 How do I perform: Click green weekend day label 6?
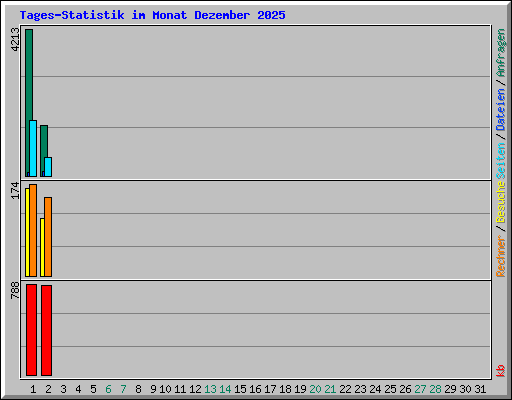[x=108, y=389]
